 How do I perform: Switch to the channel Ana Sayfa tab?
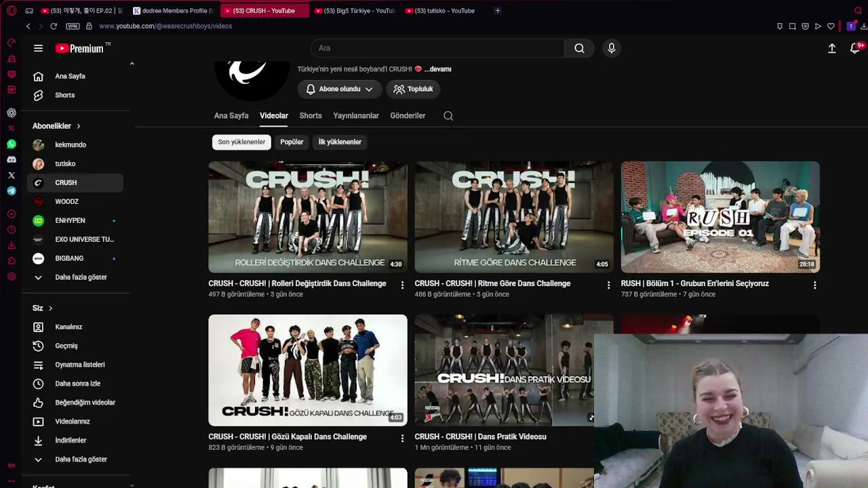click(x=231, y=116)
